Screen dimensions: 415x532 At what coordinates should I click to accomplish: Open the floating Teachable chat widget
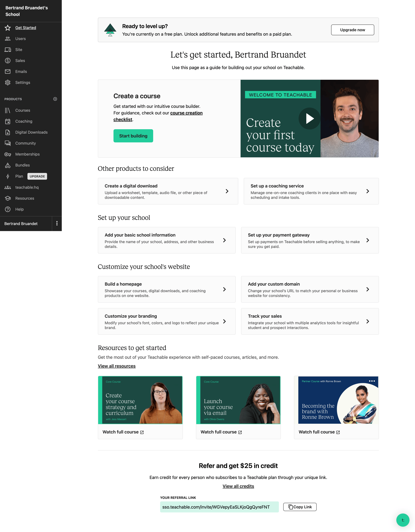[403, 520]
